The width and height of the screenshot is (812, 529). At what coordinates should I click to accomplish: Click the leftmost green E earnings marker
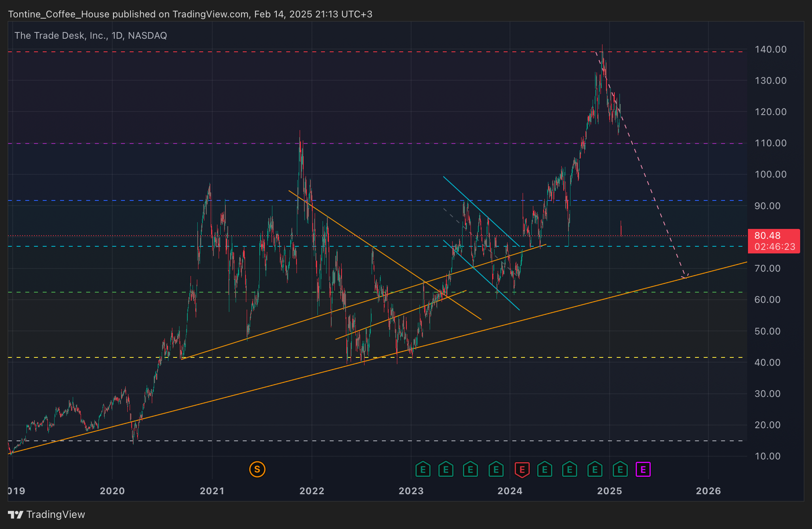coord(423,470)
